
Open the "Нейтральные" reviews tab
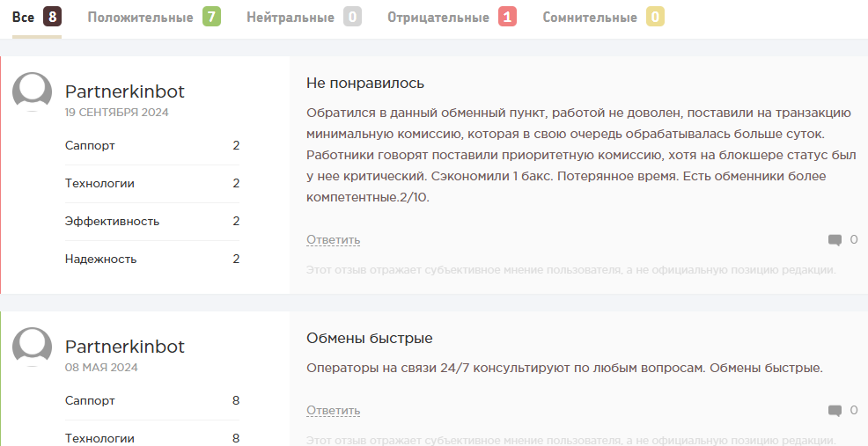click(x=304, y=18)
